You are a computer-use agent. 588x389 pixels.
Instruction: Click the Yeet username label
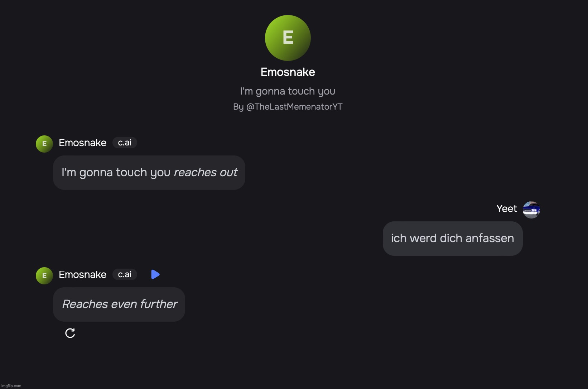pos(506,209)
